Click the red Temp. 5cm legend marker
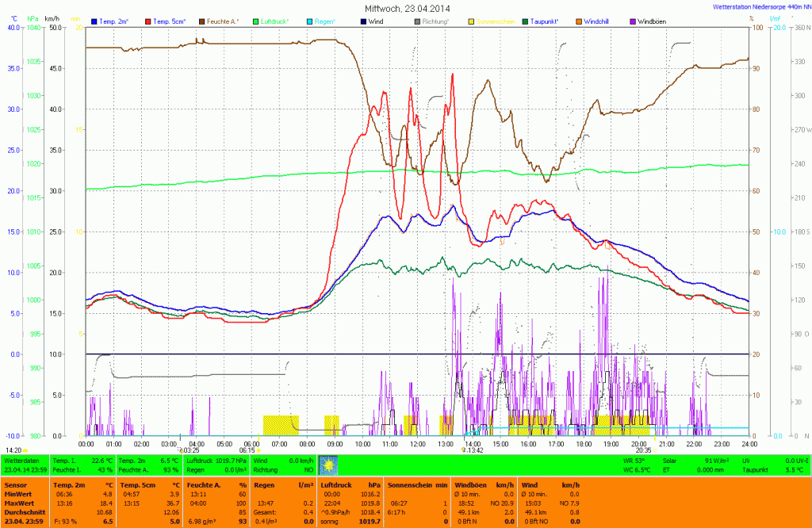This screenshot has height=528, width=812. [x=147, y=21]
